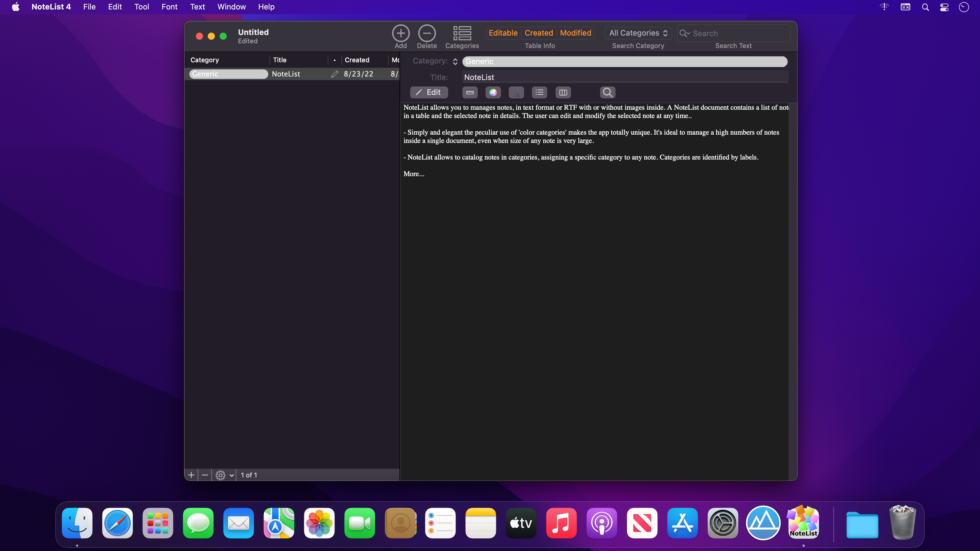This screenshot has height=551, width=980.
Task: Click the minus button below the notes table
Action: (205, 475)
